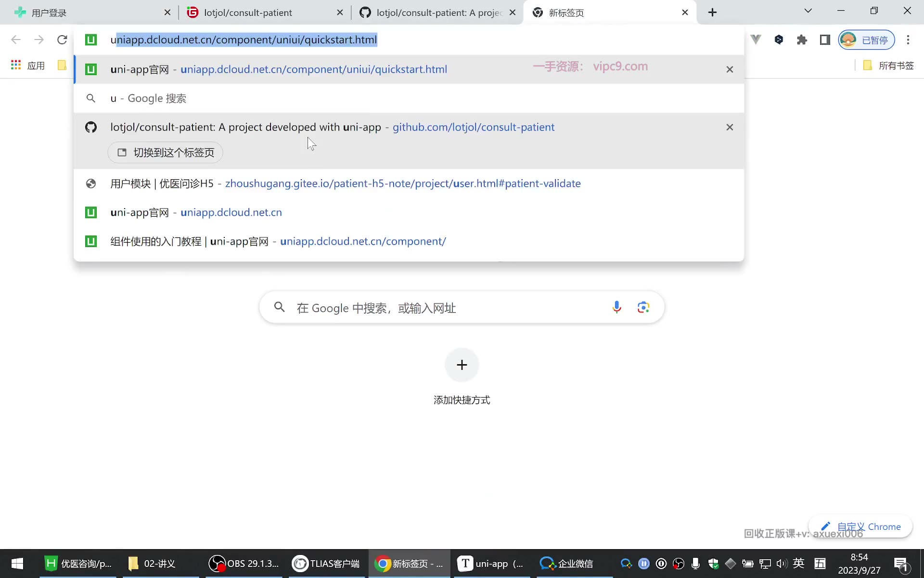This screenshot has height=578, width=924.
Task: Reload the page
Action: pyautogui.click(x=62, y=39)
